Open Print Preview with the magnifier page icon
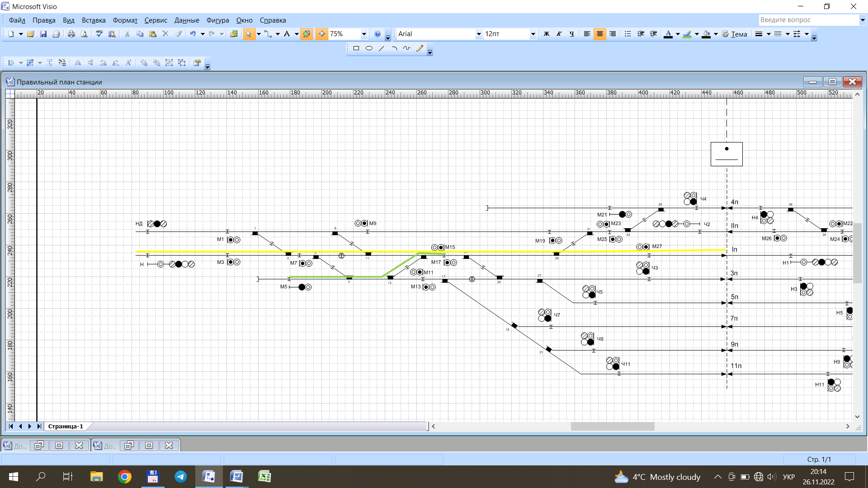This screenshot has height=488, width=868. [84, 34]
